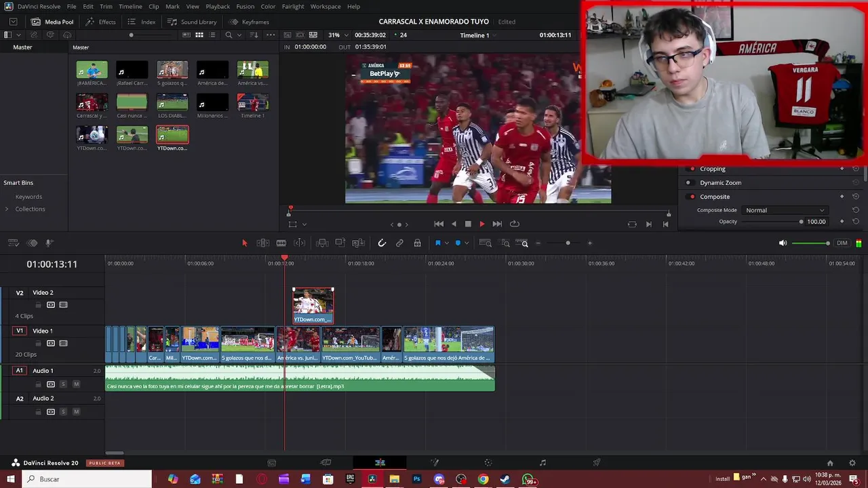This screenshot has height=488, width=868.
Task: Toggle Position Lock padlock
Action: tap(418, 243)
